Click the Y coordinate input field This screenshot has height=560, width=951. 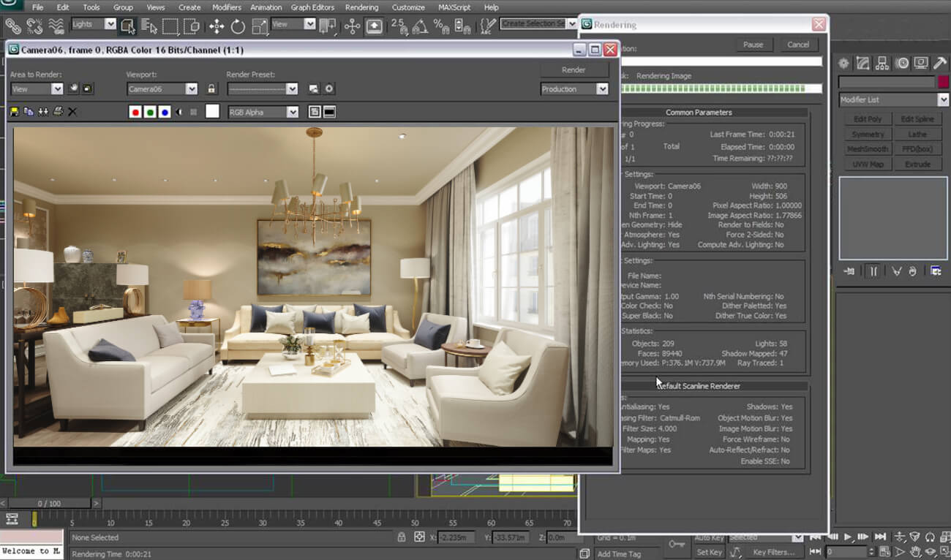coord(512,537)
